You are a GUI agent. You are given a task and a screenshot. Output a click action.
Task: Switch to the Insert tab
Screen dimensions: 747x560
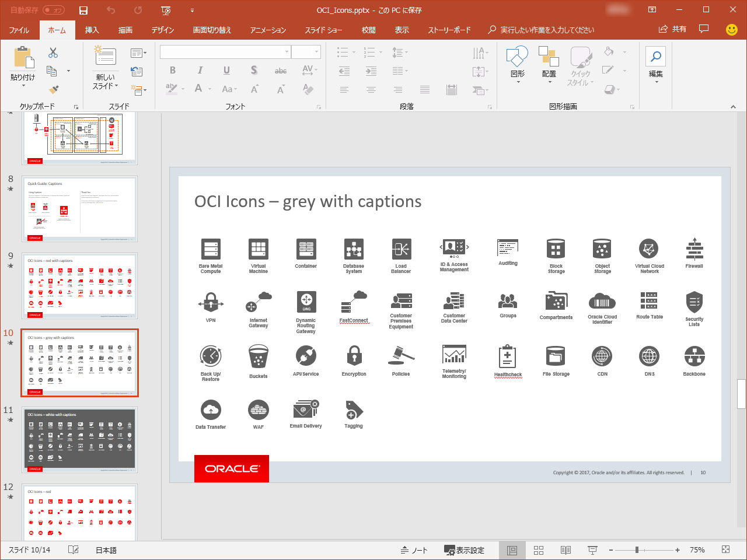pos(92,30)
